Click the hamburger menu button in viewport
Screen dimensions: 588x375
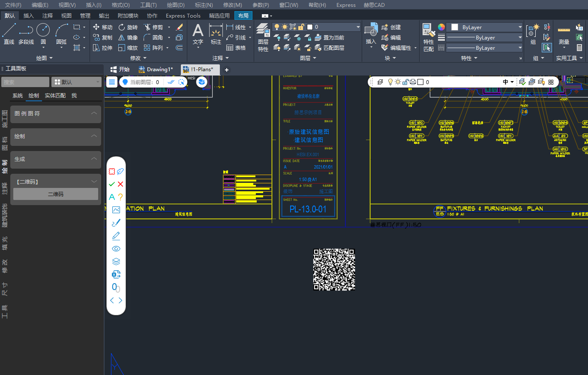[x=112, y=82]
